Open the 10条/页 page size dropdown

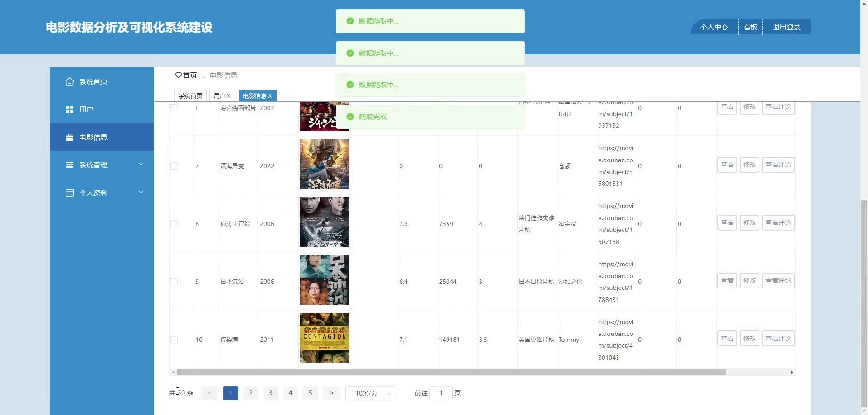(370, 393)
